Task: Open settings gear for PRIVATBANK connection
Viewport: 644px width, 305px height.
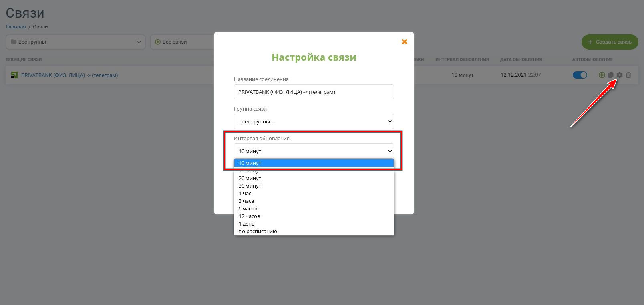Action: tap(620, 75)
